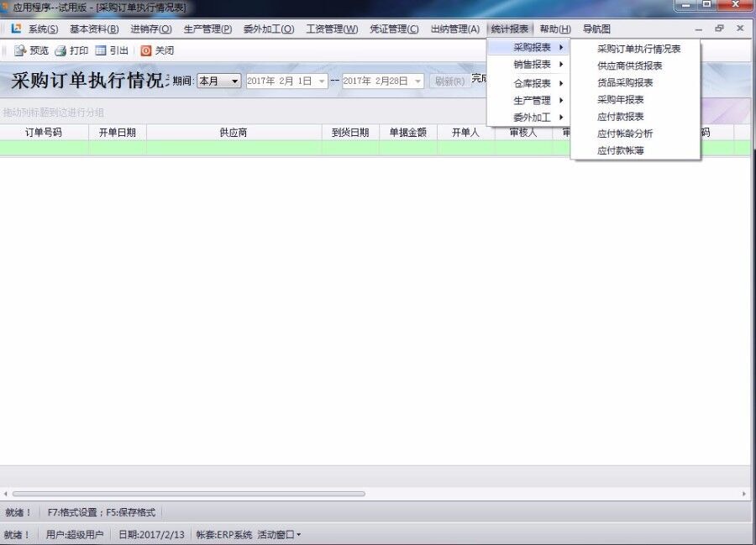The image size is (756, 545).
Task: Click the grouping hint area text 拖动列标题到这进行分组
Action: coord(53,113)
